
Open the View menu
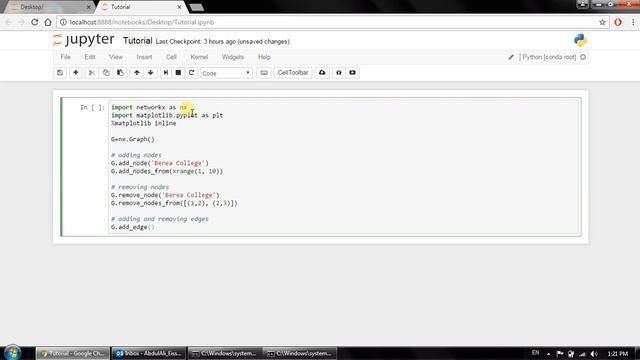116,57
